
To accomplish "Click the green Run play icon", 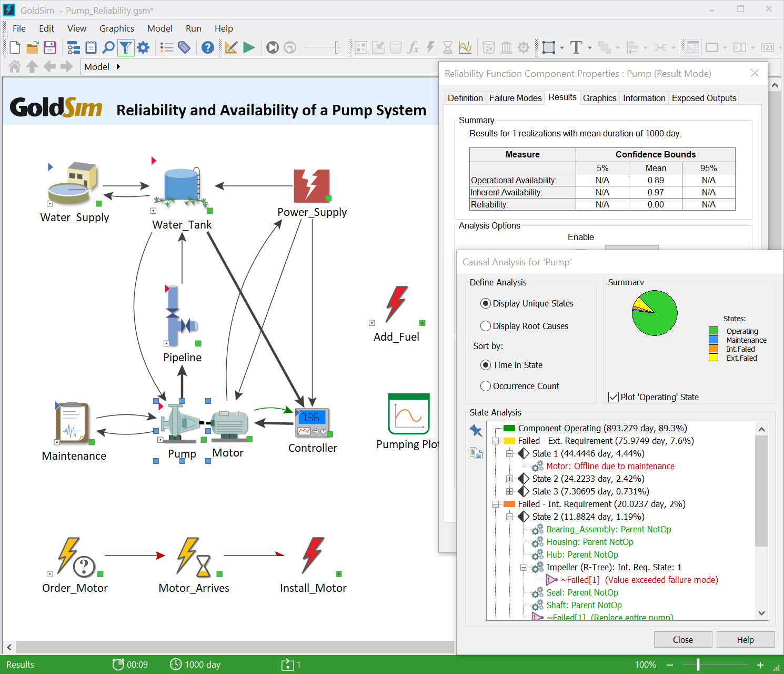I will tap(249, 47).
